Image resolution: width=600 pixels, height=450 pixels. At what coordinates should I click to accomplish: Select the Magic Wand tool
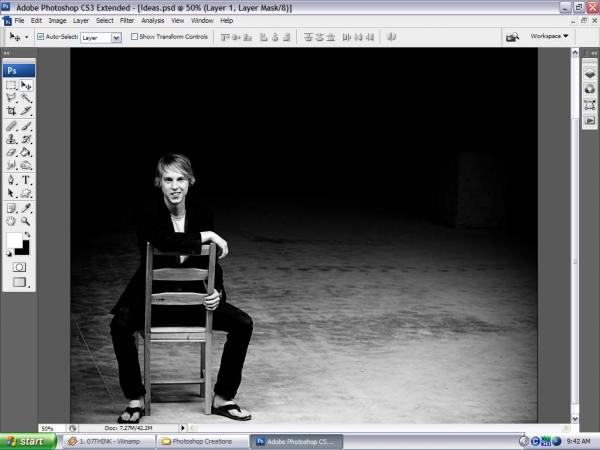(x=26, y=98)
